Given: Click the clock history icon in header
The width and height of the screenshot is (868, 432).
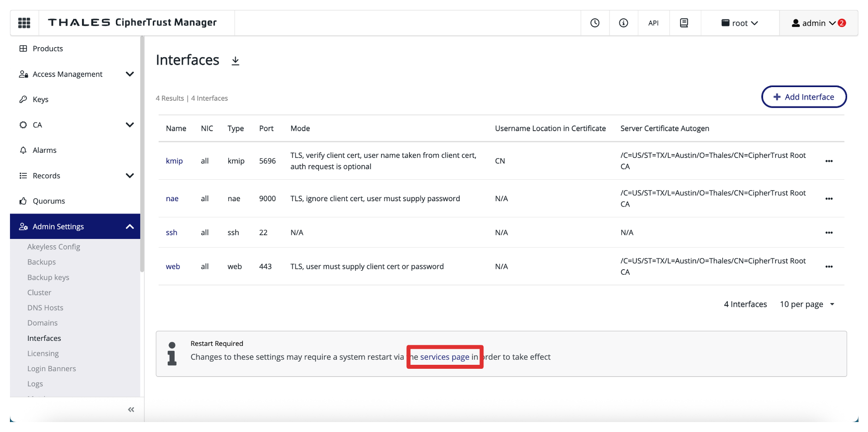Looking at the screenshot, I should 595,23.
